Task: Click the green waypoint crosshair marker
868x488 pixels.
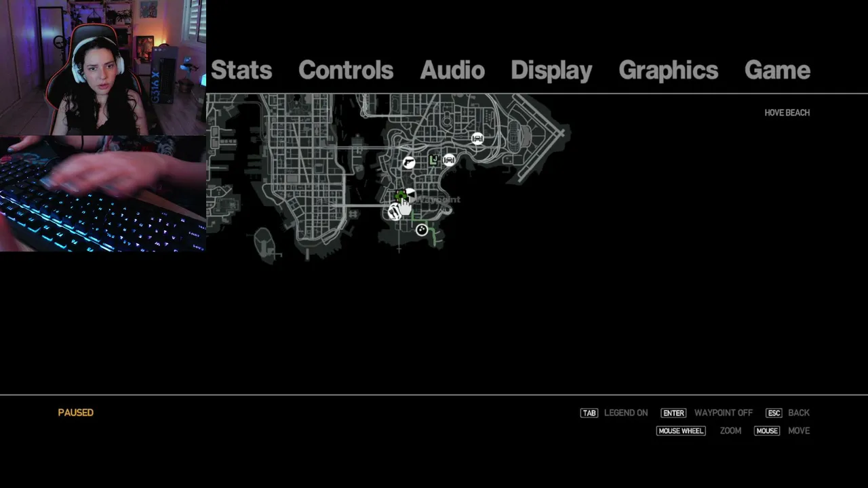Action: tap(400, 197)
